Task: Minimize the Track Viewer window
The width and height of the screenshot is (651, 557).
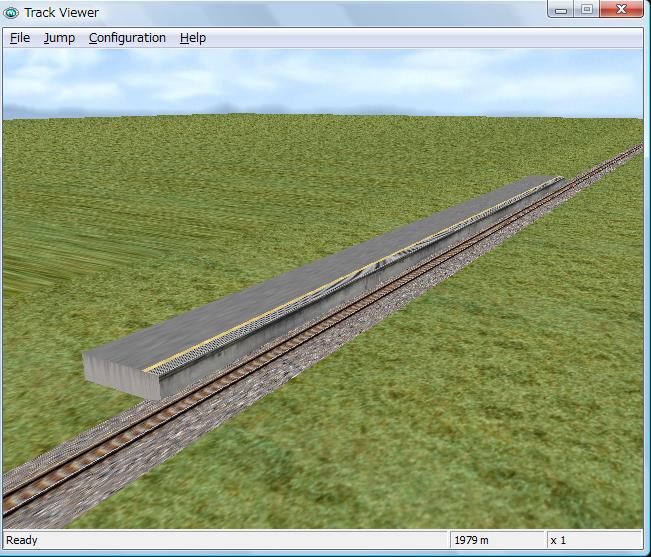Action: pyautogui.click(x=563, y=10)
